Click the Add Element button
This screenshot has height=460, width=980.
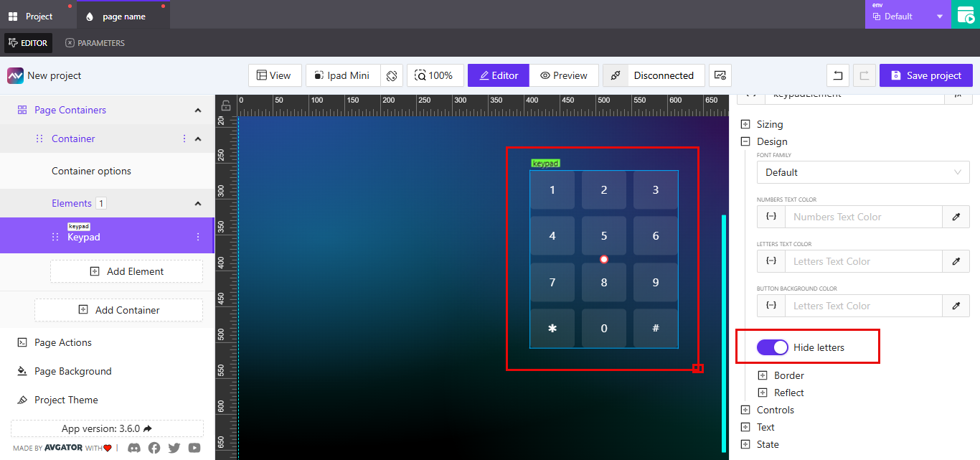point(126,271)
